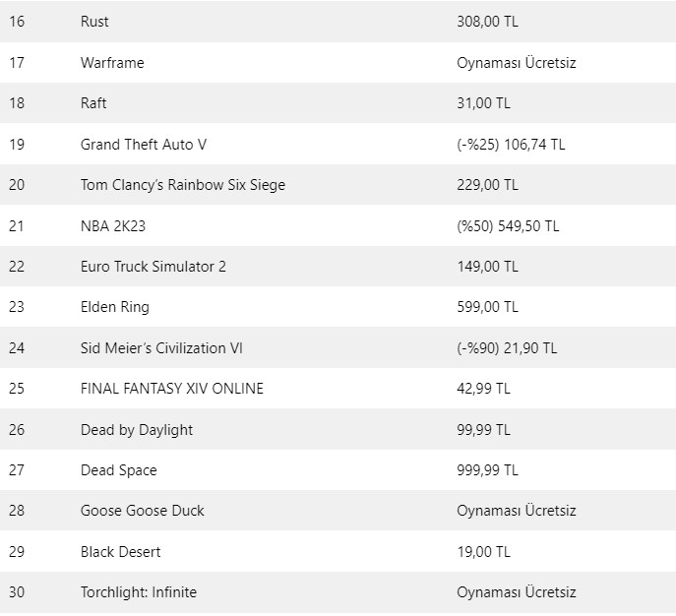
Task: Select the Warframe row name
Action: point(112,63)
